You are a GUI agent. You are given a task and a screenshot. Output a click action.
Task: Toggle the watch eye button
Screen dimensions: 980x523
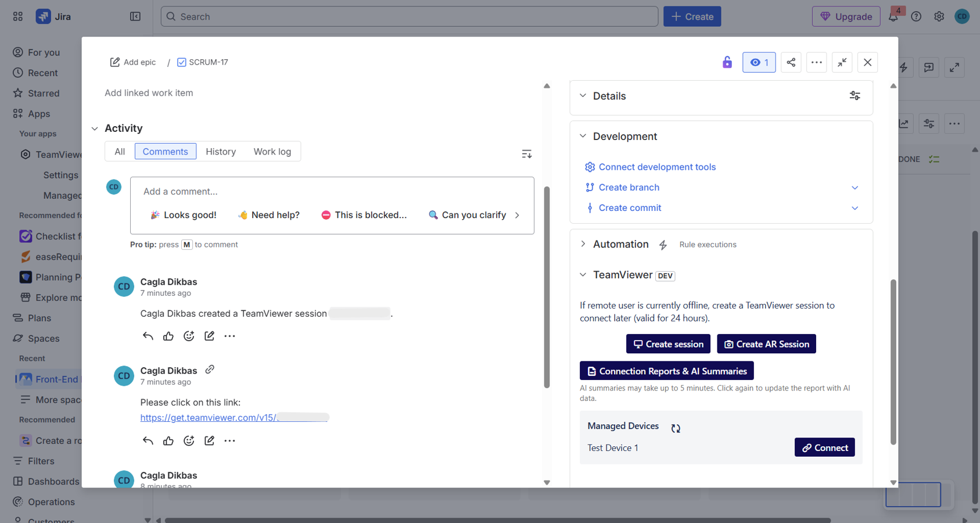click(x=759, y=62)
